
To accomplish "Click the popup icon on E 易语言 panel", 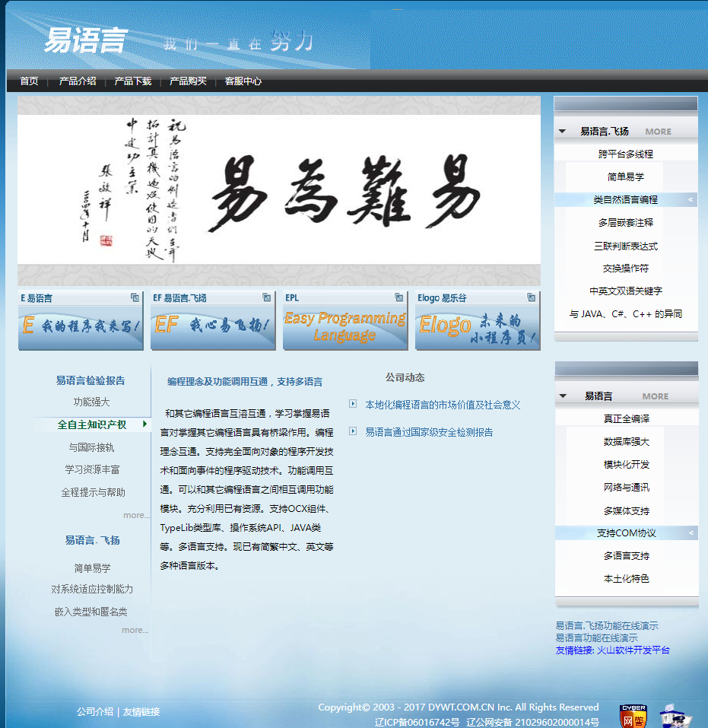I will 135,297.
